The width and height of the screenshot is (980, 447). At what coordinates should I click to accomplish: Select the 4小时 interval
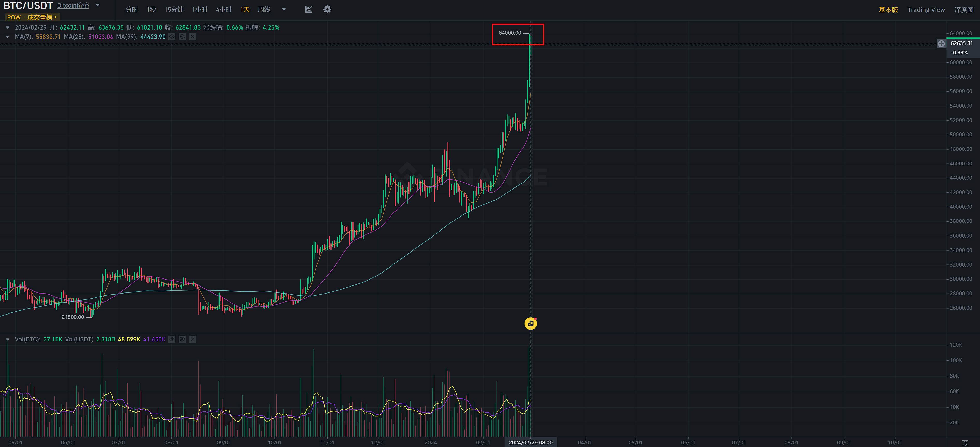click(224, 10)
